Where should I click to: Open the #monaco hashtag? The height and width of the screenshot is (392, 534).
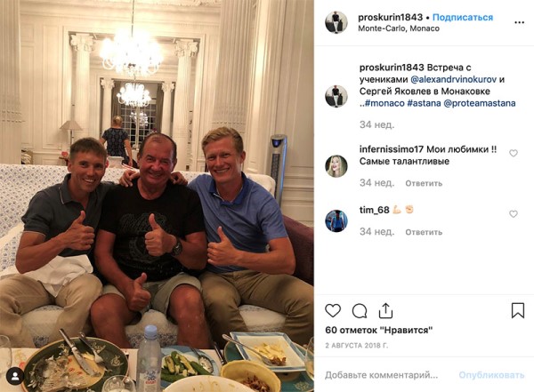click(x=384, y=103)
